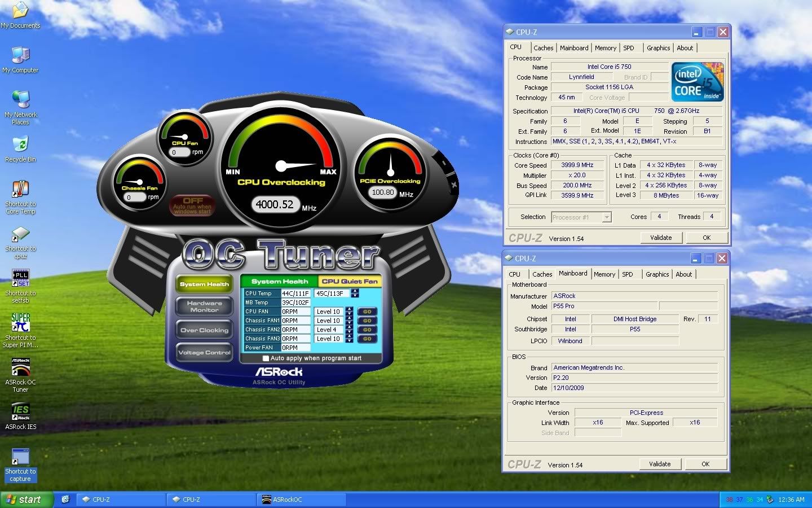Minimize OC Tuner with its dash icon

pos(444,163)
